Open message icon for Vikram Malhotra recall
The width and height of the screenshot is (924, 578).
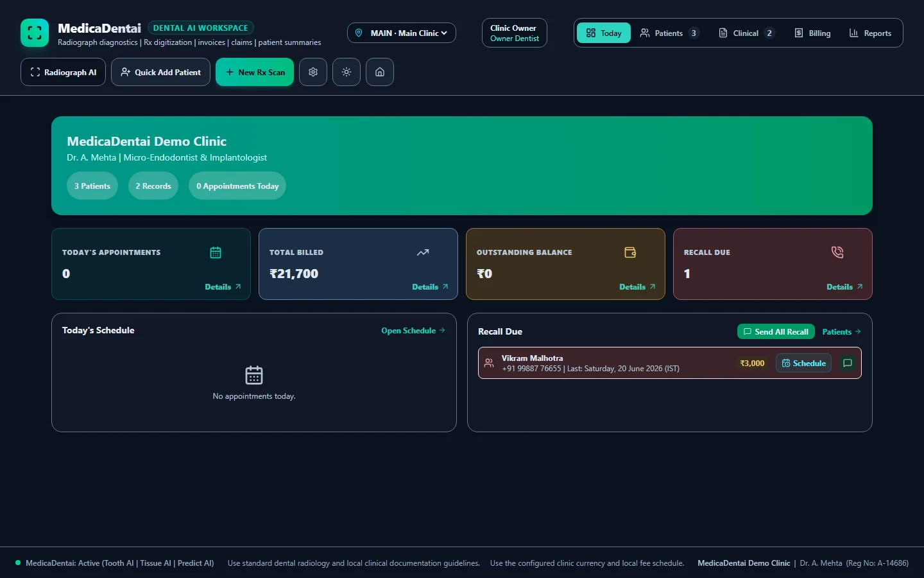pos(847,363)
